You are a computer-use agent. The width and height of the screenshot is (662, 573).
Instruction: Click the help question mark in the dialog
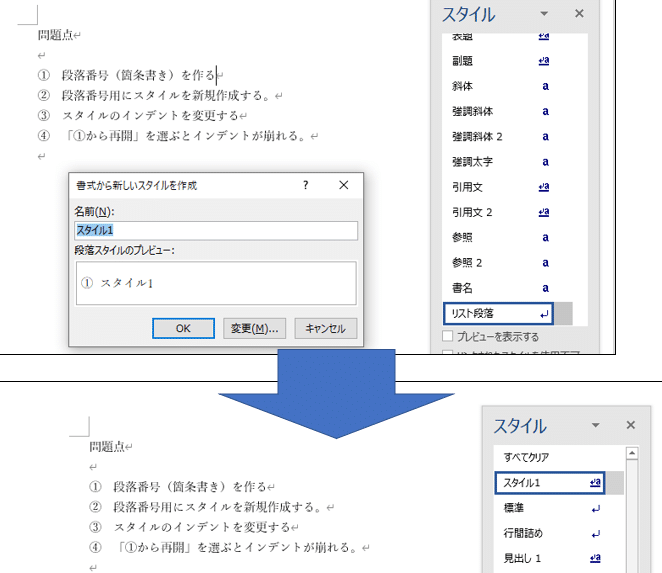(x=305, y=185)
